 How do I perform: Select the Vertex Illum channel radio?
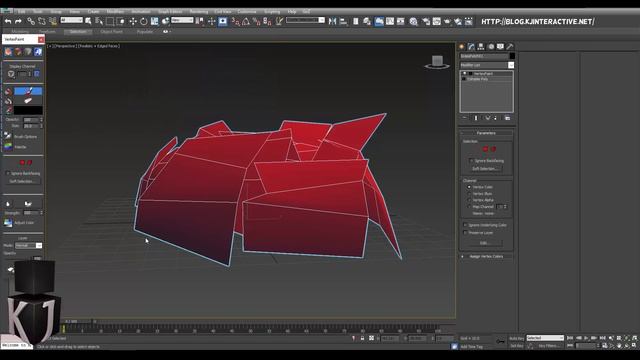point(469,193)
